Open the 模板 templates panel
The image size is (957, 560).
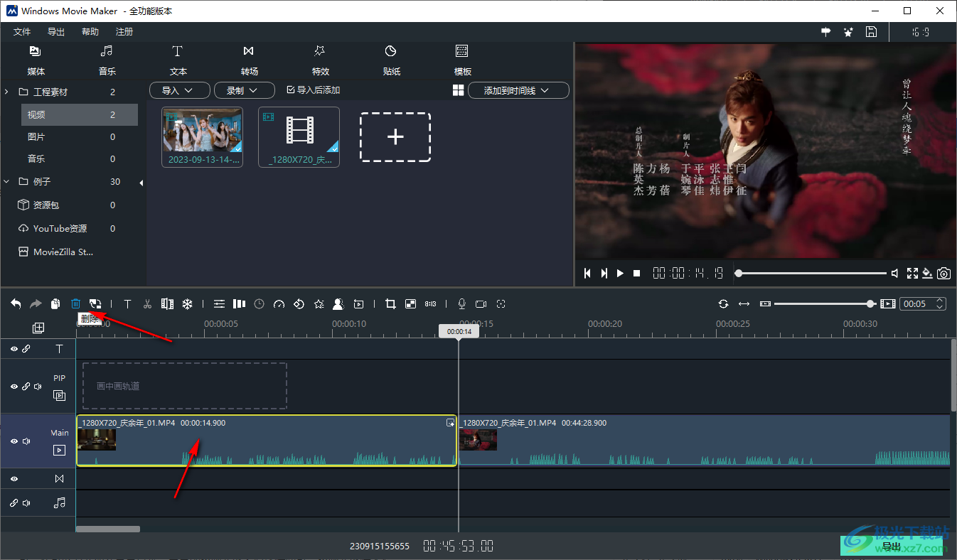(x=461, y=60)
